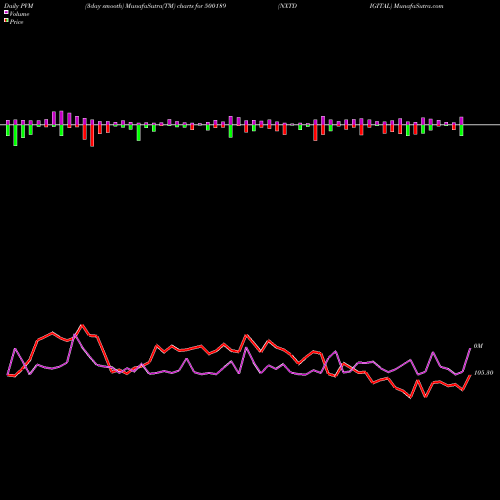Click the 'Daily PVM' chart title

pos(18,6)
